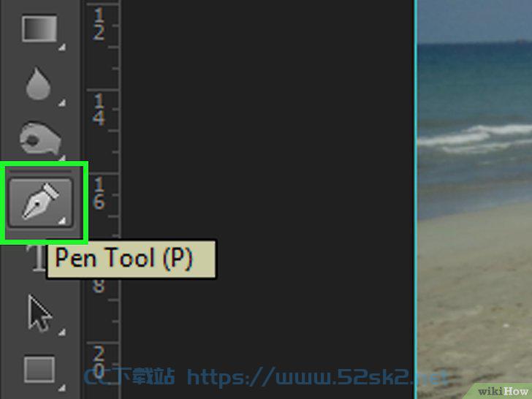The height and width of the screenshot is (399, 532).
Task: Select the Path Selection arrow tool
Action: 39,313
